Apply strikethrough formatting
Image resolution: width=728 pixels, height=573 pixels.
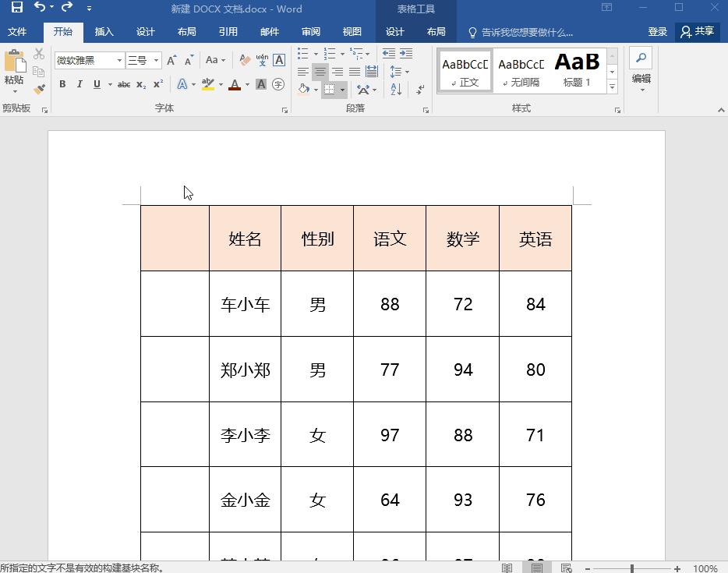pos(124,84)
